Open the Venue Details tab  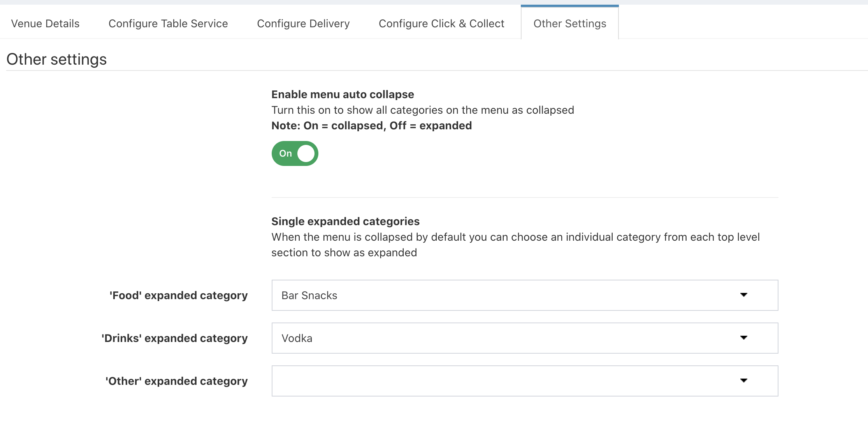45,24
